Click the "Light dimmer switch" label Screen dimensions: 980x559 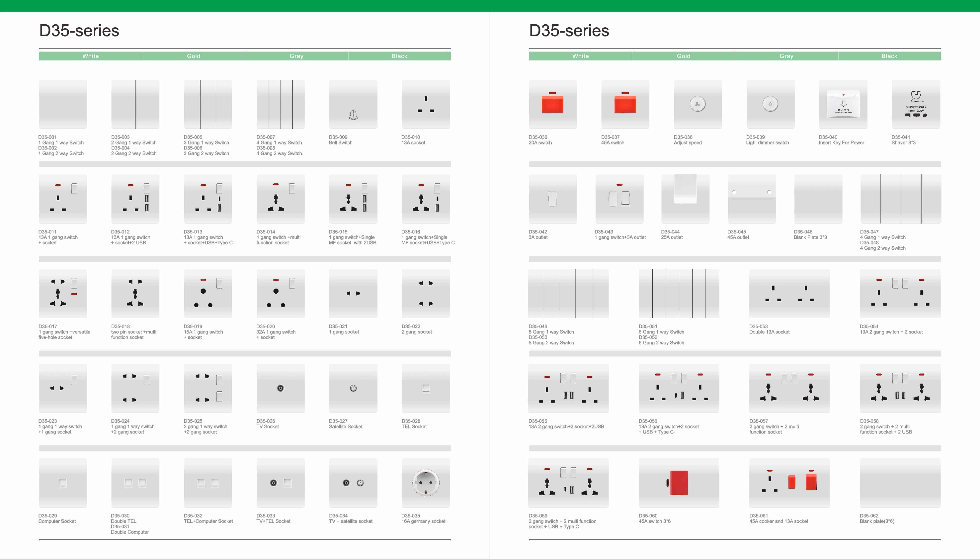click(x=767, y=142)
